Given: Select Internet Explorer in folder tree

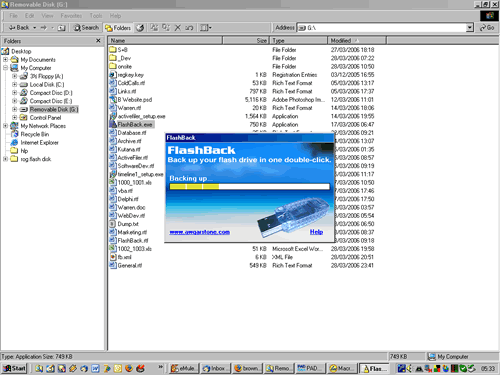Looking at the screenshot, I should 39,143.
